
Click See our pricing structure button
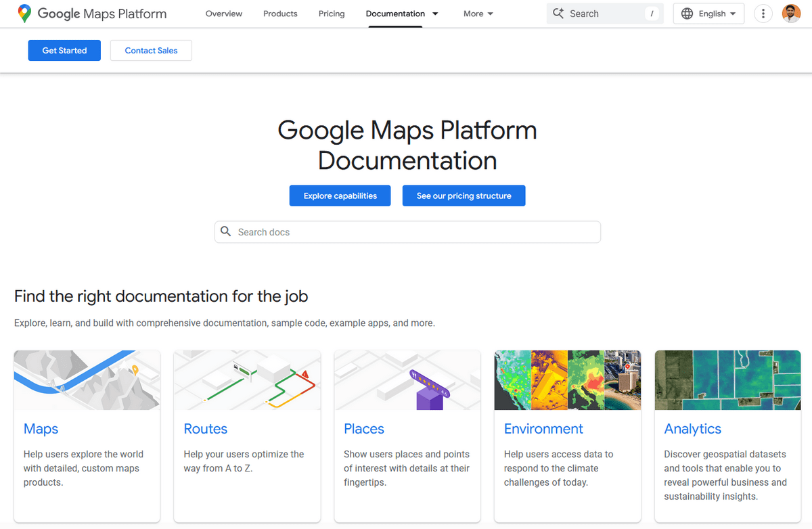click(464, 195)
